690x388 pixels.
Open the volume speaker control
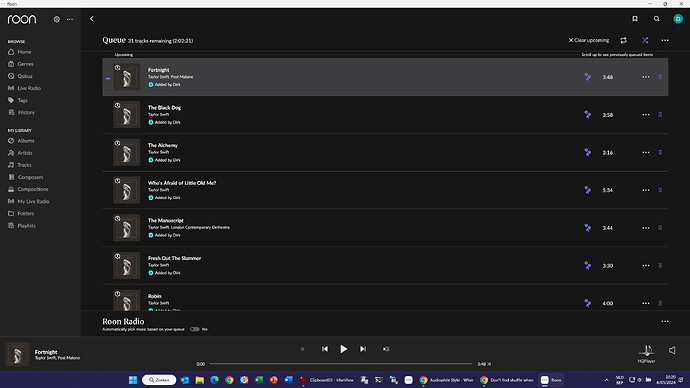tap(672, 350)
